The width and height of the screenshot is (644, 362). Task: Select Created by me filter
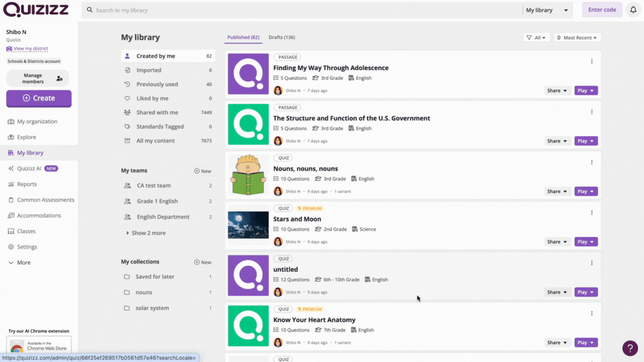[x=168, y=56]
